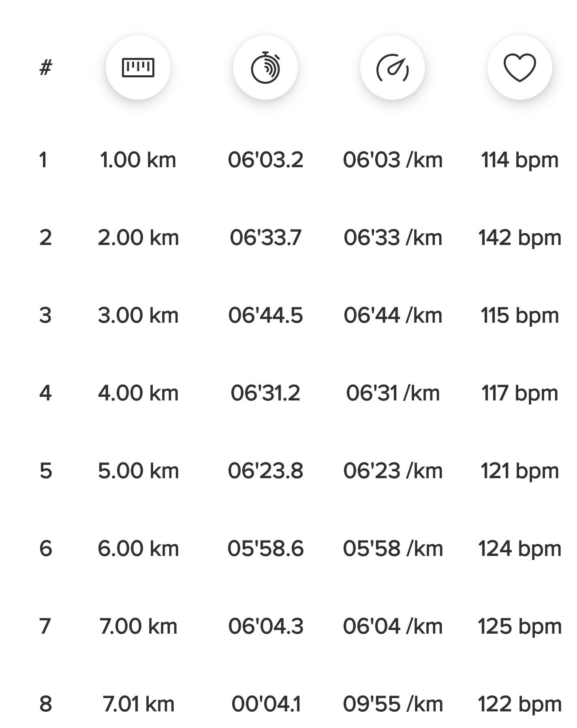This screenshot has height=728, width=577.
Task: Tap the stopwatch lap time icon
Action: tap(265, 68)
